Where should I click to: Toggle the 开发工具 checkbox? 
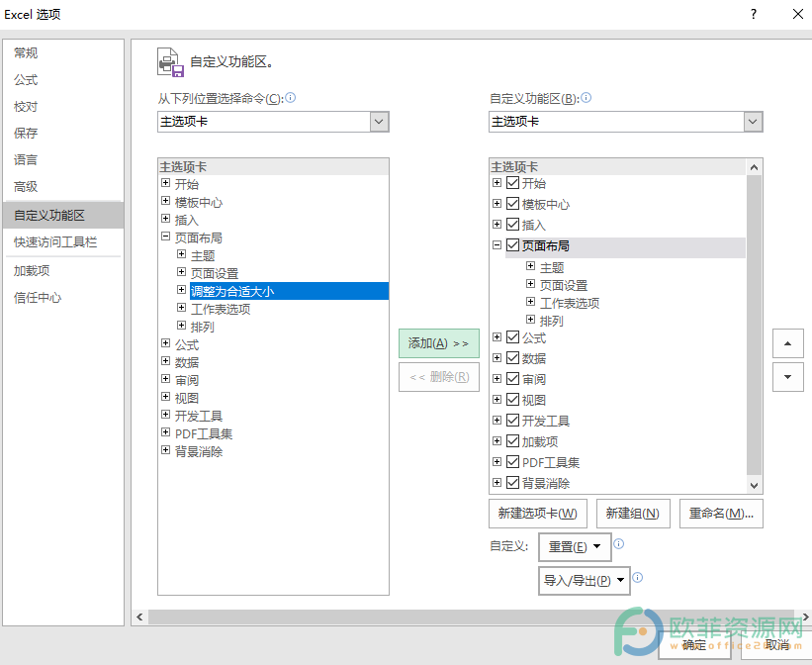point(512,420)
